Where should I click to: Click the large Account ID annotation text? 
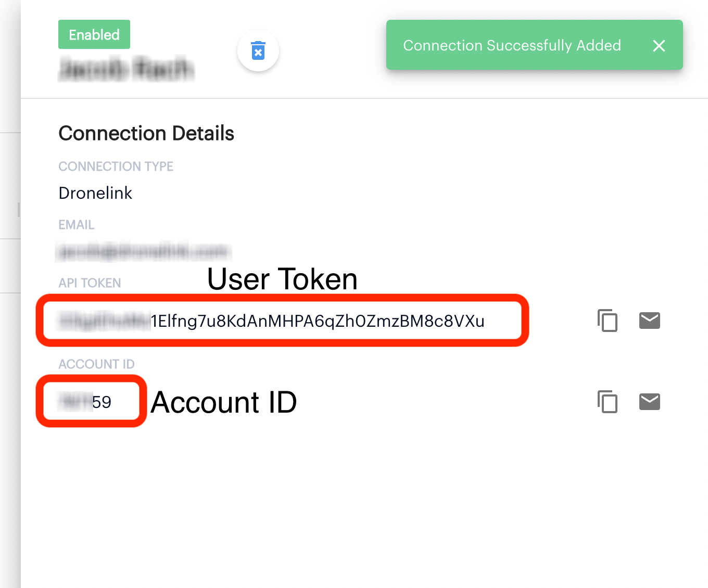(x=224, y=402)
